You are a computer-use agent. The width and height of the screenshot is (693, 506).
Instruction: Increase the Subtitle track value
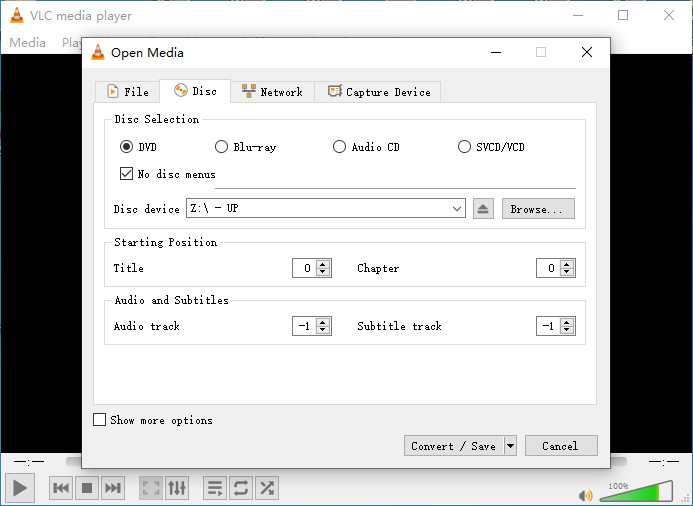(x=567, y=322)
